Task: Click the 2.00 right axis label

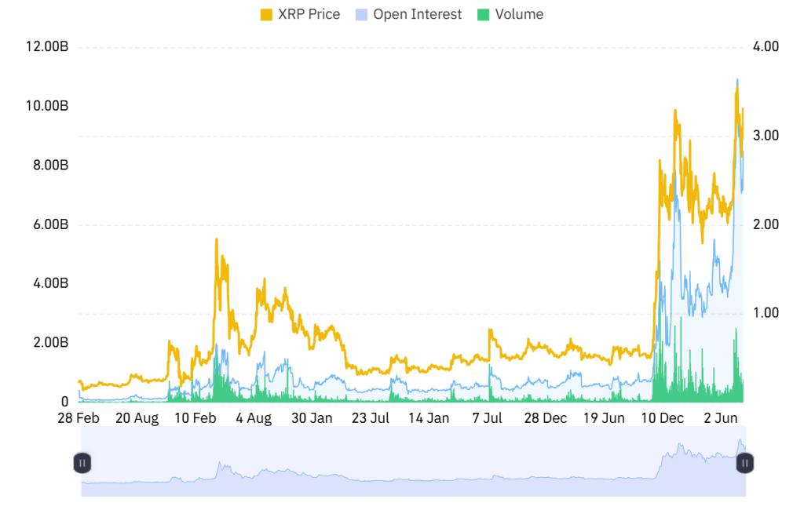Action: [x=766, y=224]
